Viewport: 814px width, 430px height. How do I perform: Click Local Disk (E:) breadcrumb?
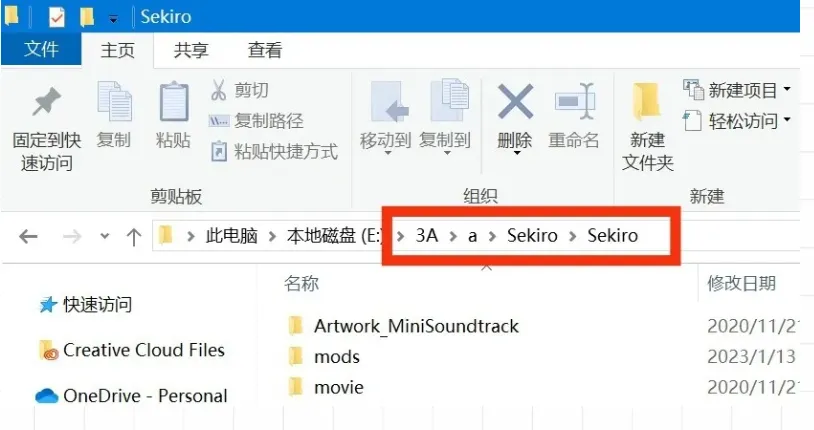click(x=335, y=236)
